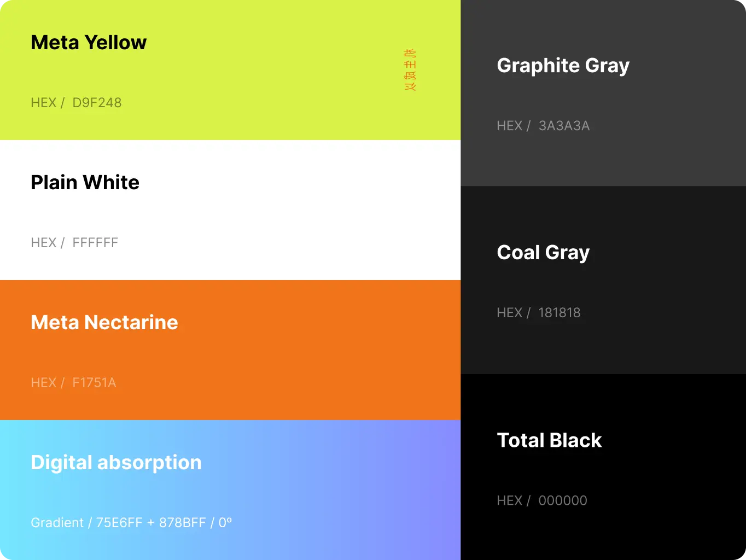Pick the medium dark gray swatch block
Screen dimensions: 746x560
coord(603,93)
